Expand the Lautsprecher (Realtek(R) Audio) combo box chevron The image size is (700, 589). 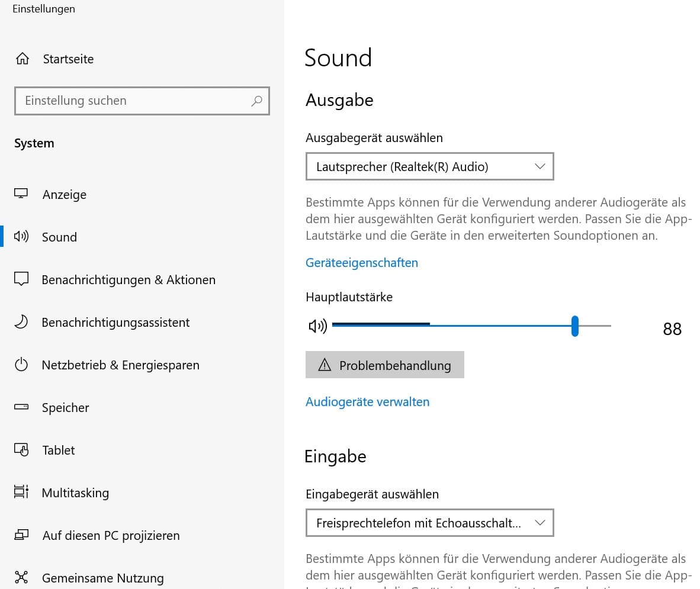coord(540,166)
